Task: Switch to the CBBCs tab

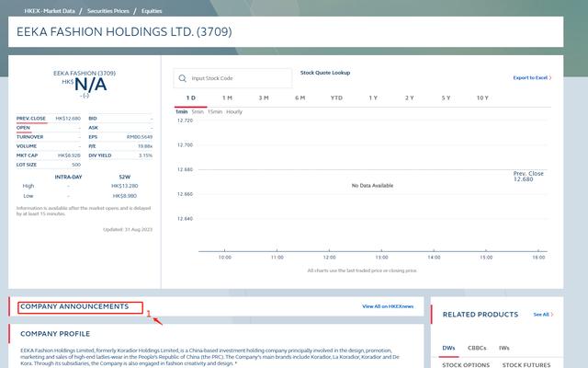Action: click(477, 348)
